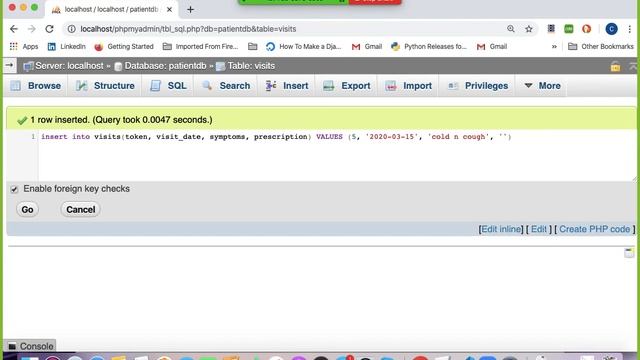Click the browser back arrow
This screenshot has height=360, width=640.
[14, 29]
